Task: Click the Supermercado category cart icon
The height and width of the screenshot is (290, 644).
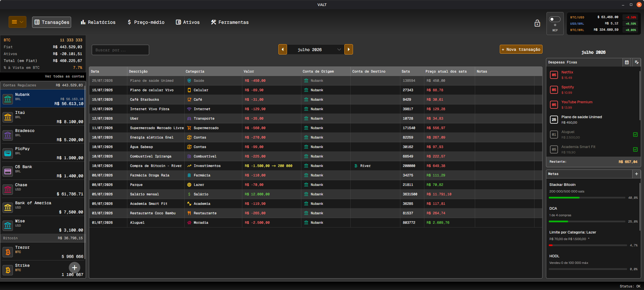Action: [189, 128]
